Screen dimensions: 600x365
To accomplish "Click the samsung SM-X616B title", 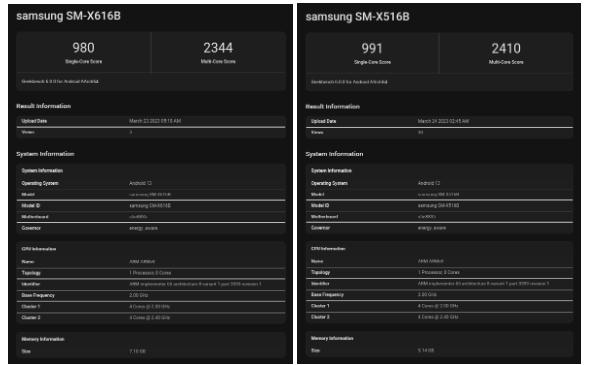I will (x=68, y=16).
